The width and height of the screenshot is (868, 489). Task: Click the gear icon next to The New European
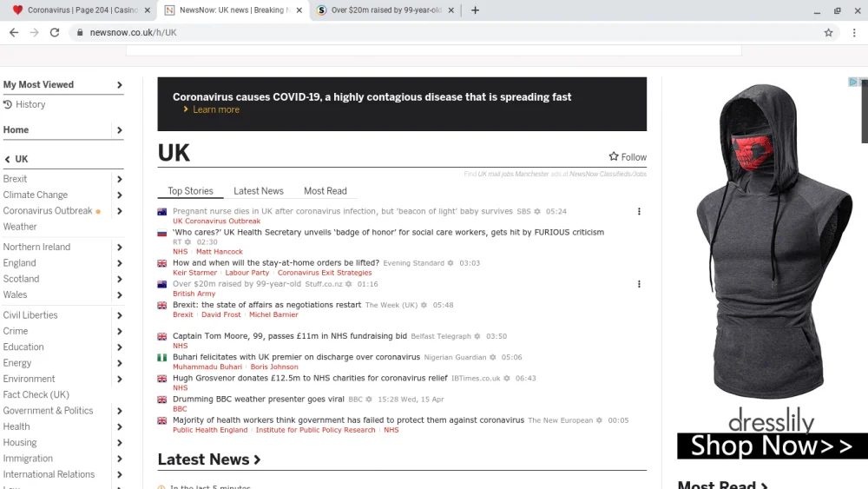click(599, 420)
